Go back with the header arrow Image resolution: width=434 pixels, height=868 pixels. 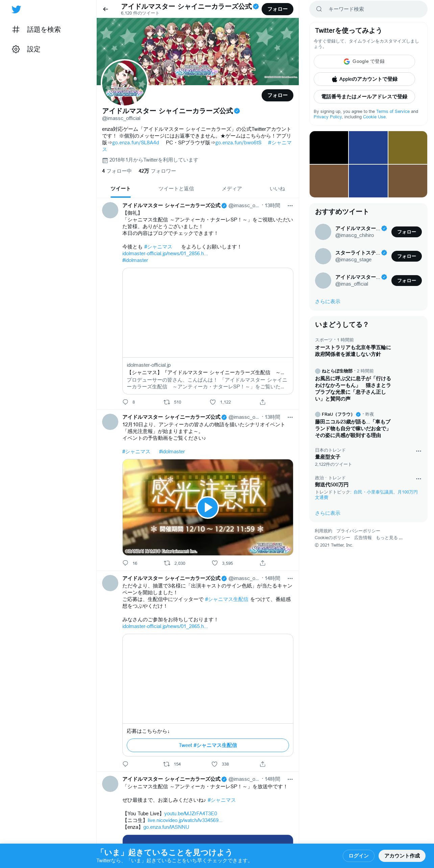click(105, 9)
